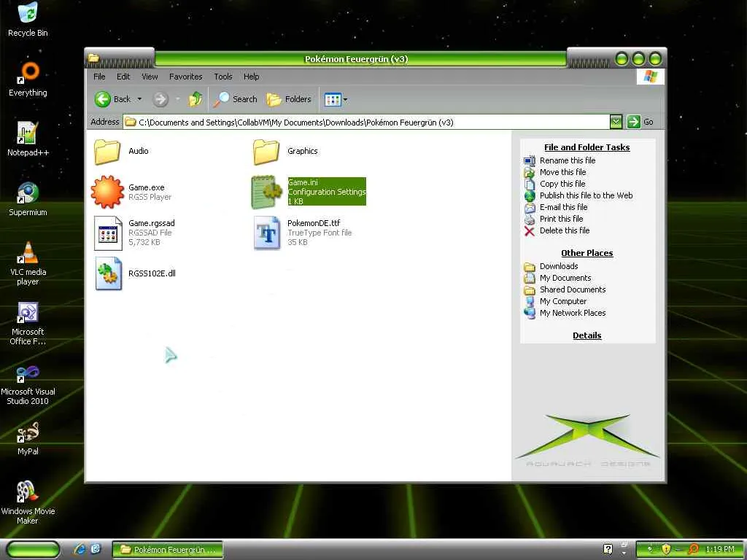Open the Graphics folder
747x560 pixels.
[x=266, y=152]
